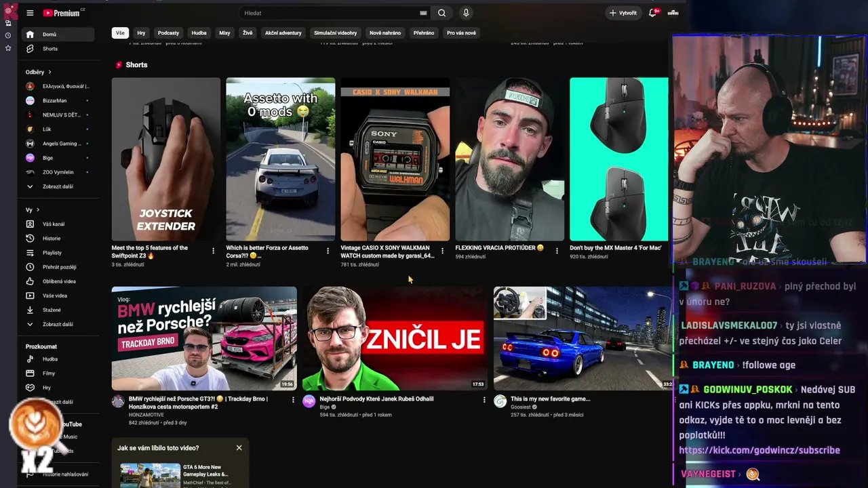The image size is (868, 488).
Task: Show Nově nahráno videos
Action: [385, 33]
